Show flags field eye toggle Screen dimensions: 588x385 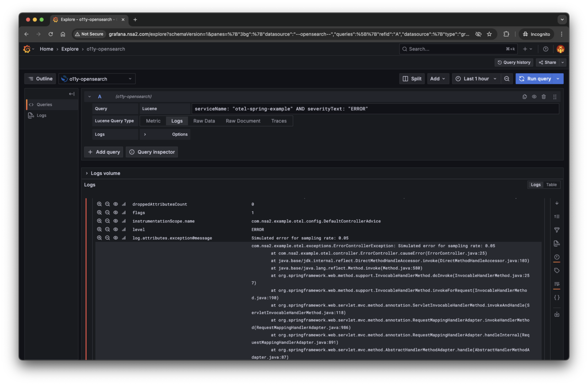pos(116,212)
